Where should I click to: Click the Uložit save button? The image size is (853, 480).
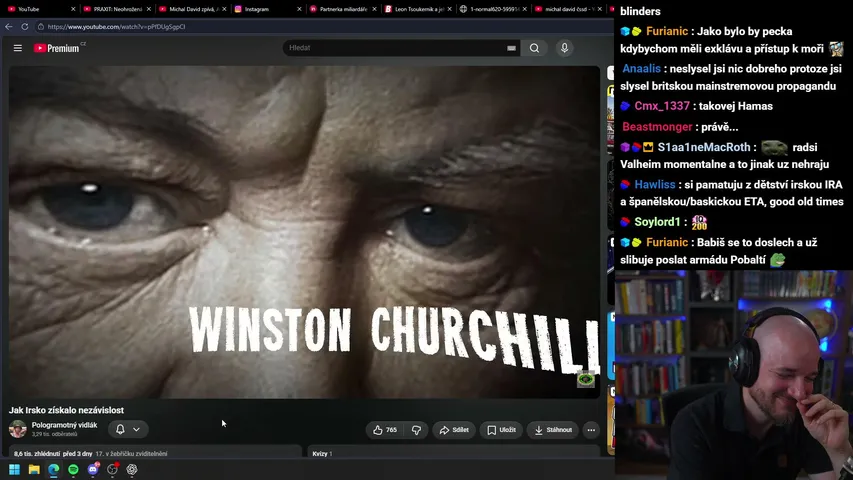point(501,430)
